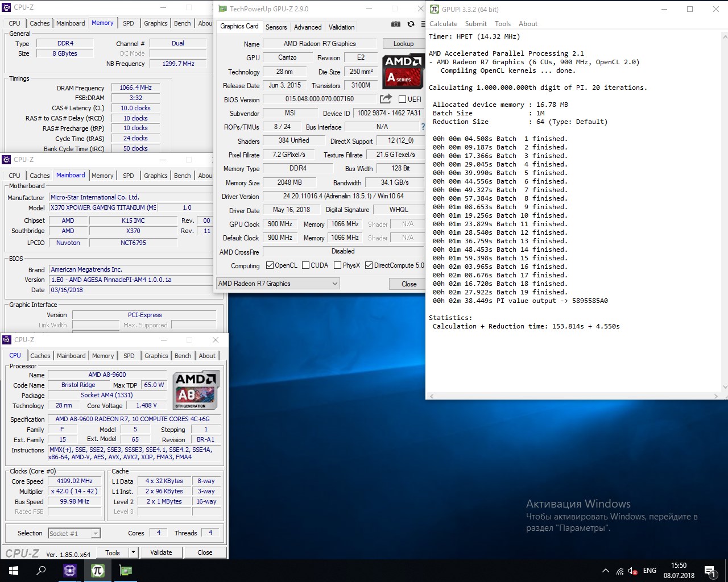728x582 pixels.
Task: Click the GPU-Z Lookup button
Action: 403,44
